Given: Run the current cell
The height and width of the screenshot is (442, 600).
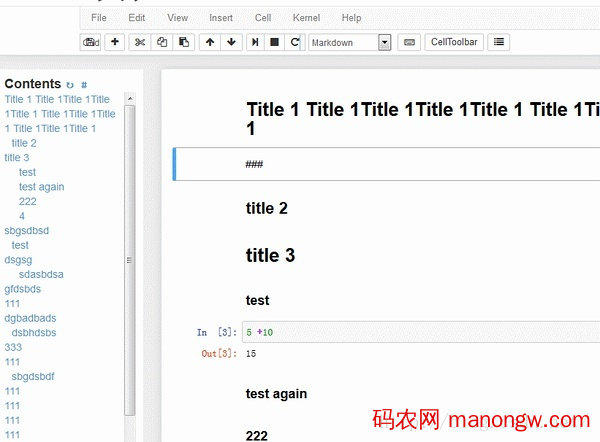Looking at the screenshot, I should tap(256, 42).
